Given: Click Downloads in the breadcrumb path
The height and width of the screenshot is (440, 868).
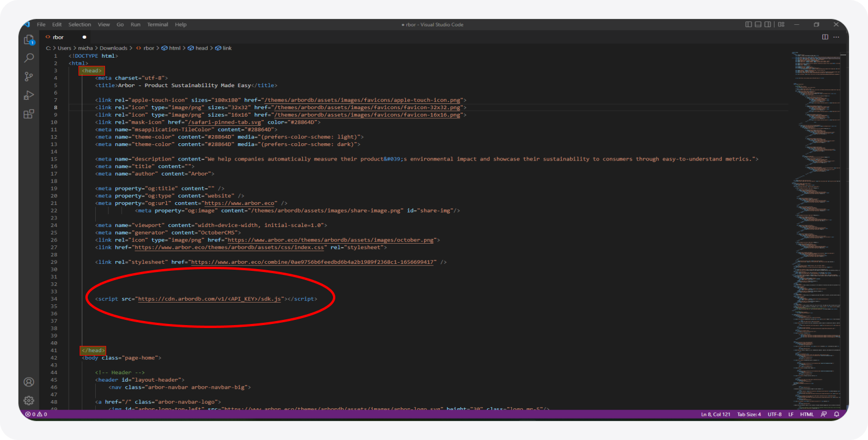Looking at the screenshot, I should [113, 48].
